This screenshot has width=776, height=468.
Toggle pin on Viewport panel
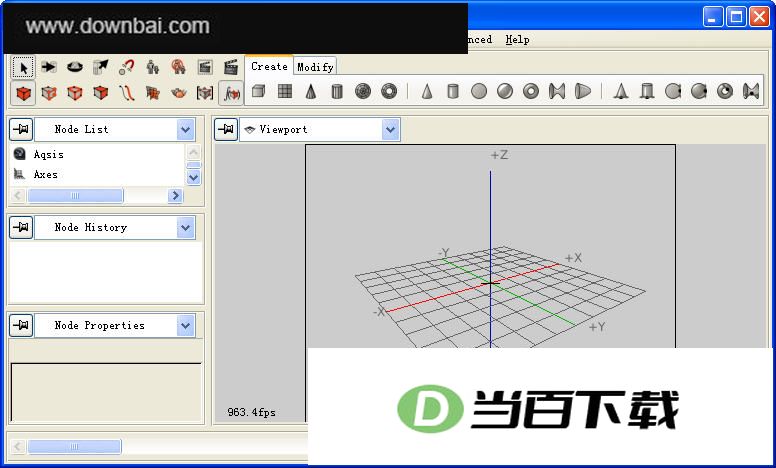click(x=226, y=130)
